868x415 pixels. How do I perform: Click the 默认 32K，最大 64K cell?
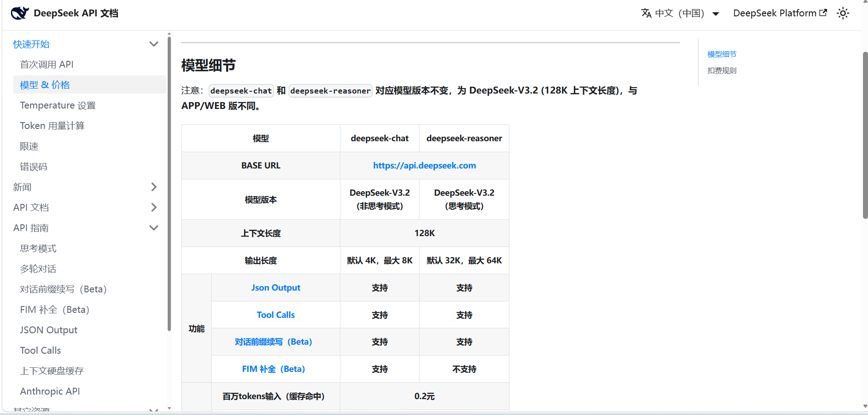(464, 261)
